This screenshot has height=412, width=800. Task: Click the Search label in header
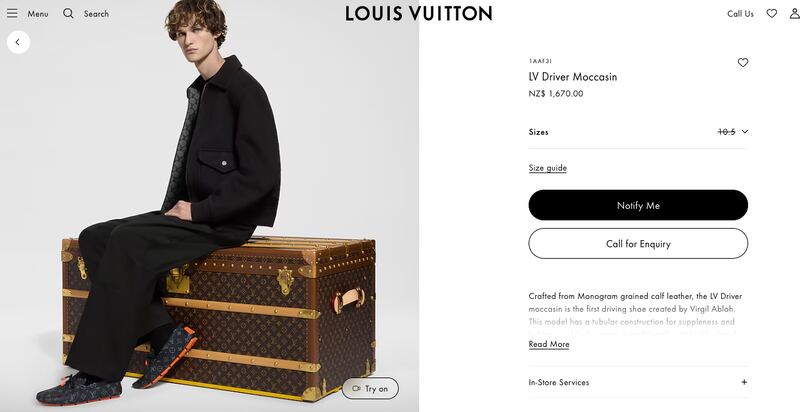pyautogui.click(x=96, y=14)
